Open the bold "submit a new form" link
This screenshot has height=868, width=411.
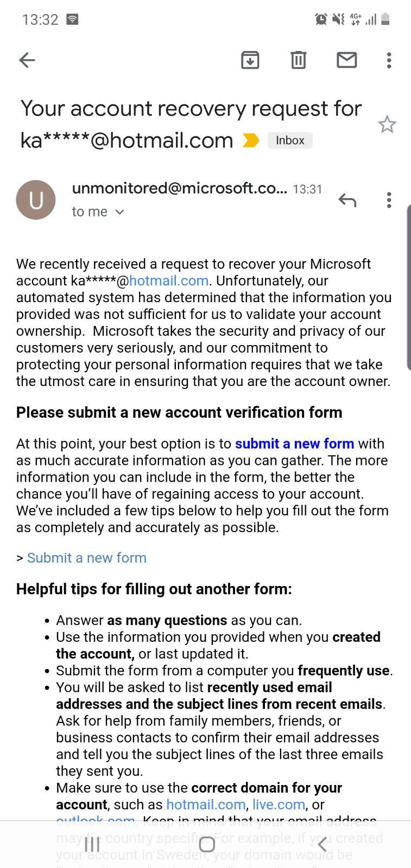294,444
